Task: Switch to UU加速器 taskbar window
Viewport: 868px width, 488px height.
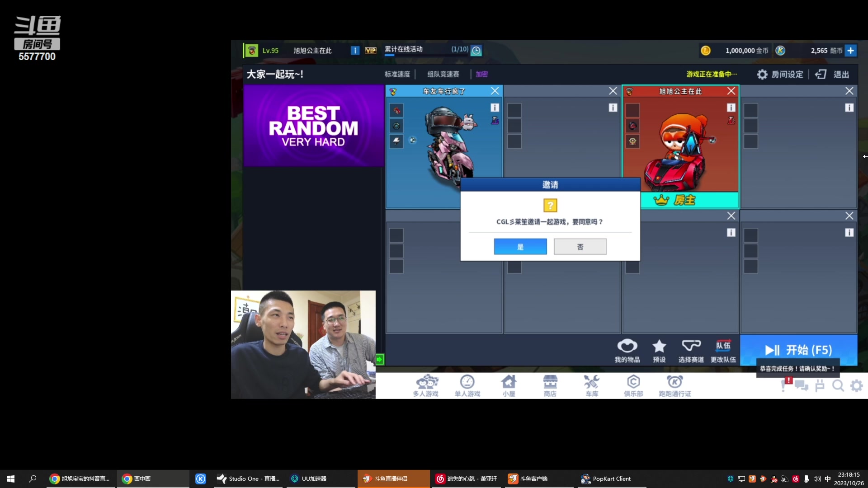Action: pos(321,479)
